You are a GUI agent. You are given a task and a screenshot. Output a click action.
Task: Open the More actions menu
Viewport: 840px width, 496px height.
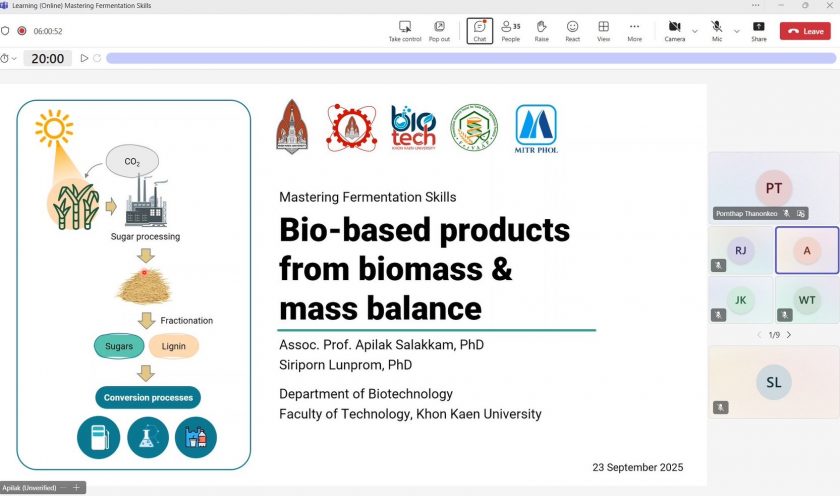click(634, 31)
